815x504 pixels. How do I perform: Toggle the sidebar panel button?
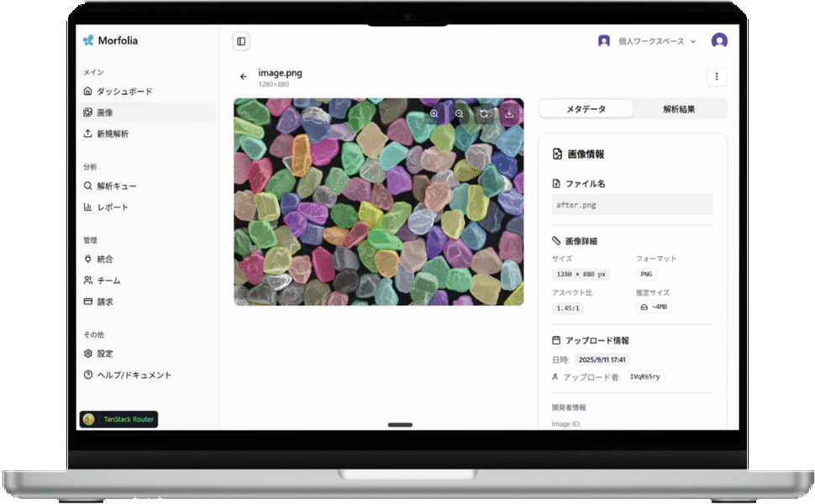241,41
